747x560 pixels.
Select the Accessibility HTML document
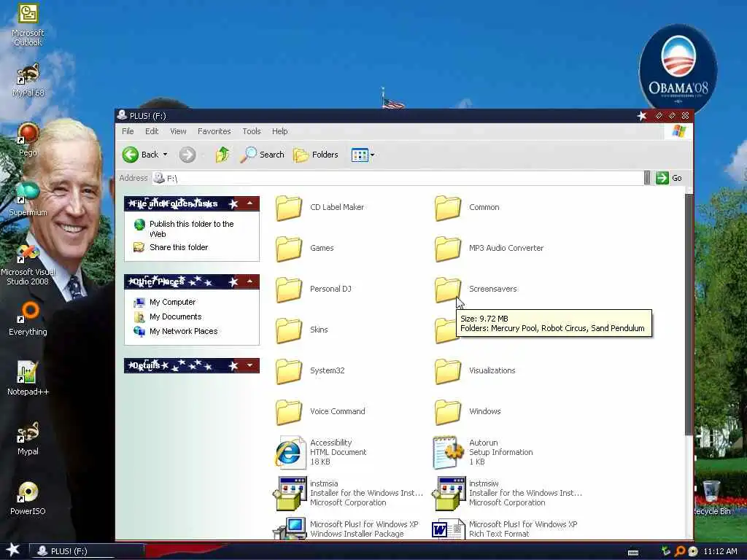pyautogui.click(x=321, y=452)
